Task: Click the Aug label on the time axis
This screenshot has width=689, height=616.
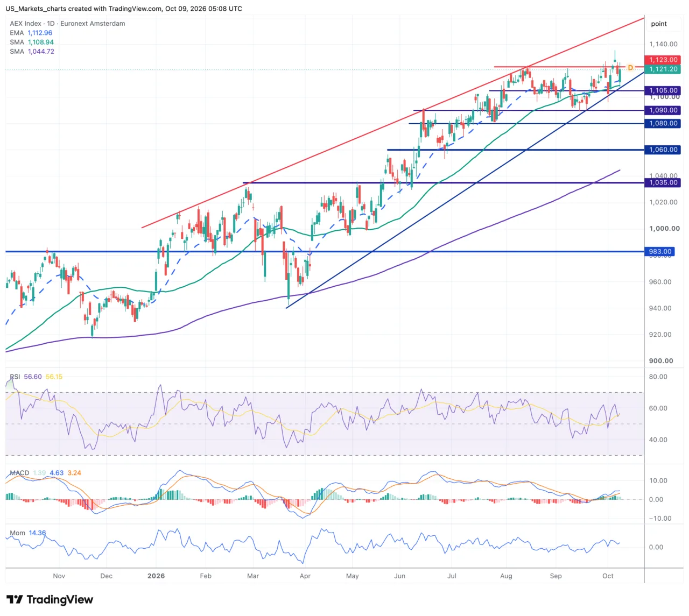Action: click(506, 576)
